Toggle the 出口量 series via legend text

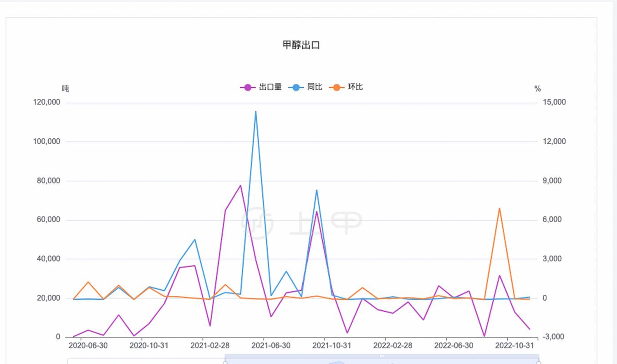270,87
